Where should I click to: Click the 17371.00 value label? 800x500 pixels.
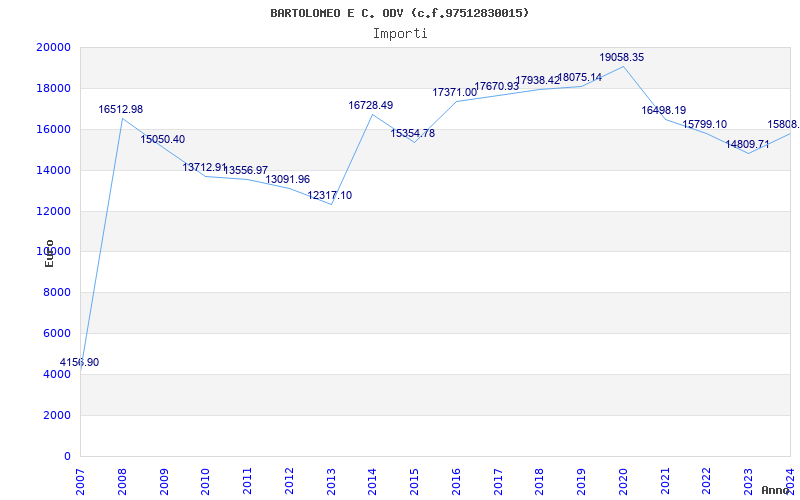(x=455, y=92)
